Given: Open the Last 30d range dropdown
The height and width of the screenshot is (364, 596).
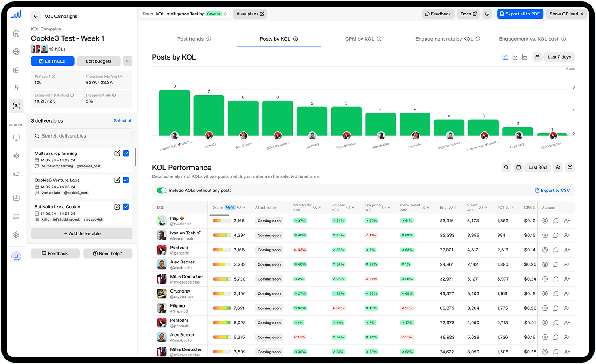Looking at the screenshot, I should 537,167.
